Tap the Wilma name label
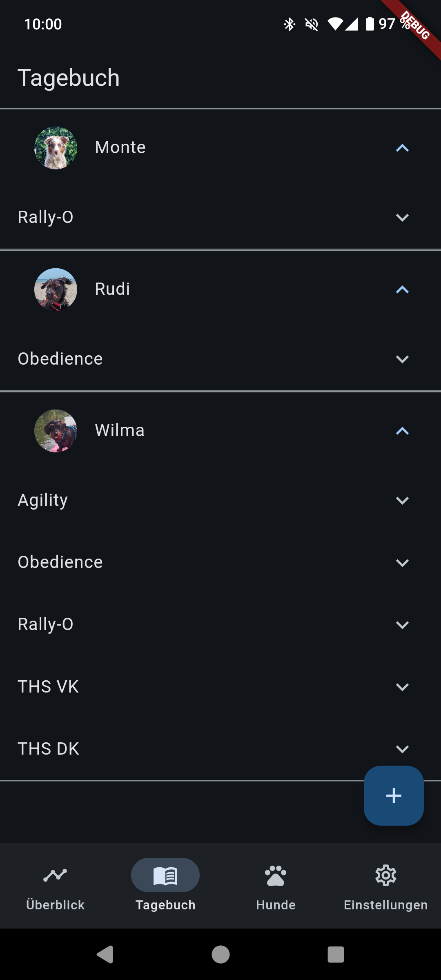Screen dimensions: 441x980 pyautogui.click(x=120, y=430)
